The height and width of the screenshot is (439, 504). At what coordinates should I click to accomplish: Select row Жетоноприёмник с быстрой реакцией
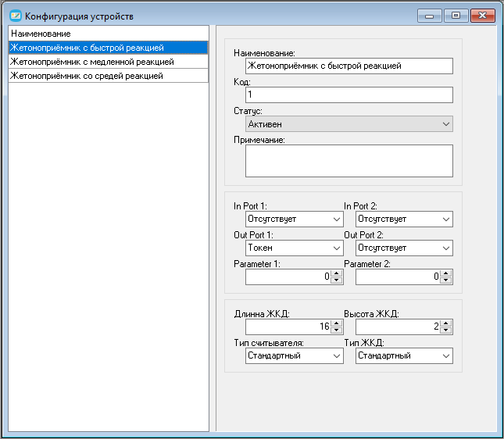point(109,48)
